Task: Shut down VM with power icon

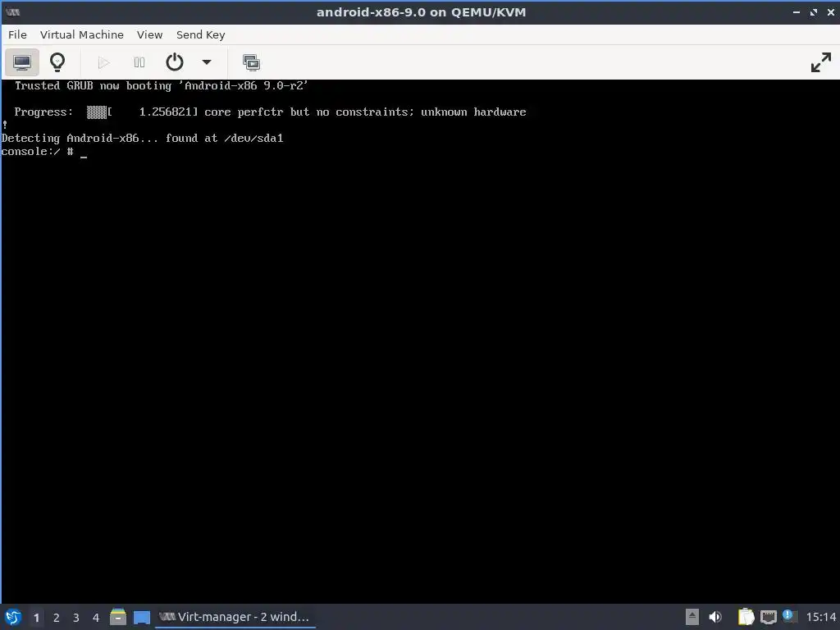Action: [x=175, y=62]
